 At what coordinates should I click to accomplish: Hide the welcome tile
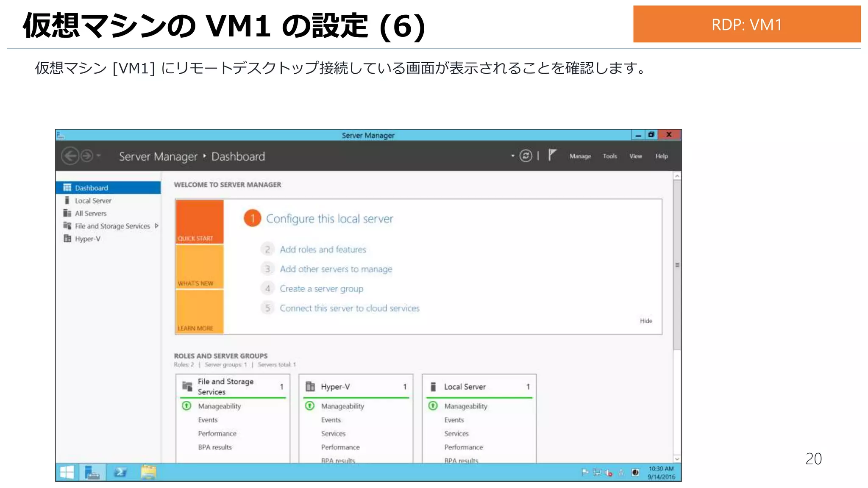point(646,321)
